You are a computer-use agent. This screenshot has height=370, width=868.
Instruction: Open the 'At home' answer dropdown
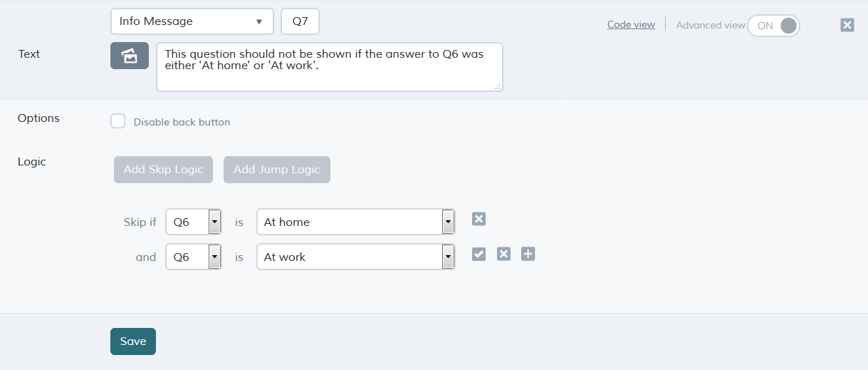coord(356,222)
